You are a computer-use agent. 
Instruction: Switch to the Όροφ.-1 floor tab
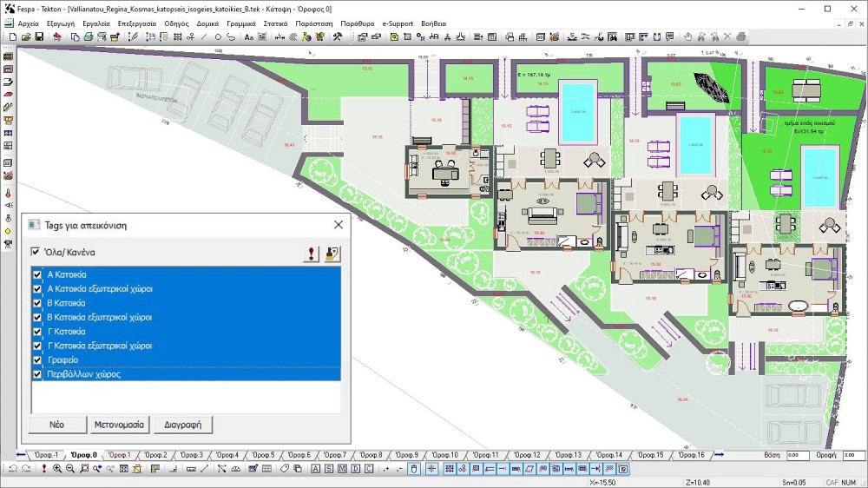47,455
